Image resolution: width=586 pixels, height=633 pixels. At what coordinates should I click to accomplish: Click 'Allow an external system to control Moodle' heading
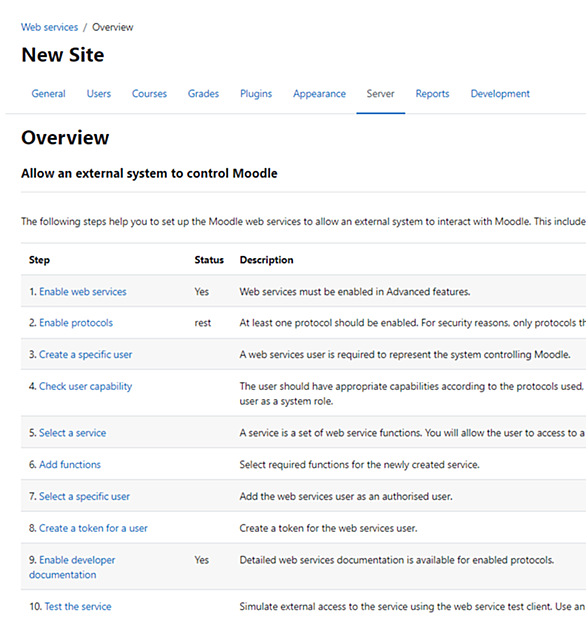click(149, 174)
